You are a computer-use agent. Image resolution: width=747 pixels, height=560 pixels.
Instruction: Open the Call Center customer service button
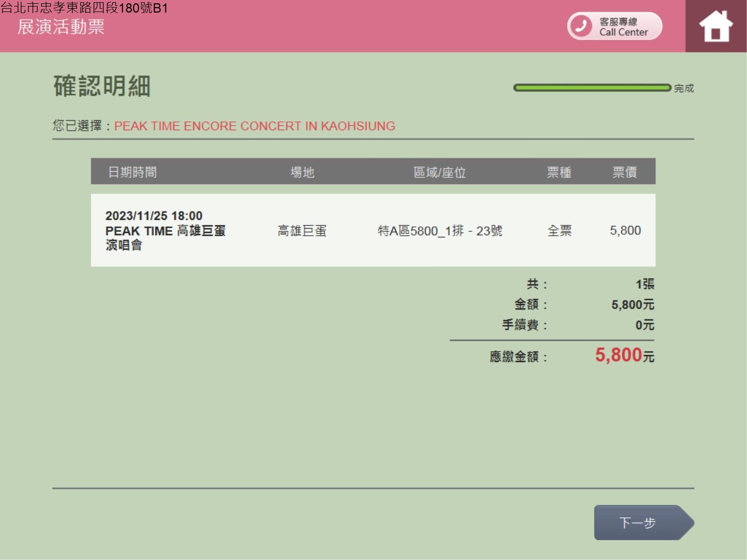[615, 26]
